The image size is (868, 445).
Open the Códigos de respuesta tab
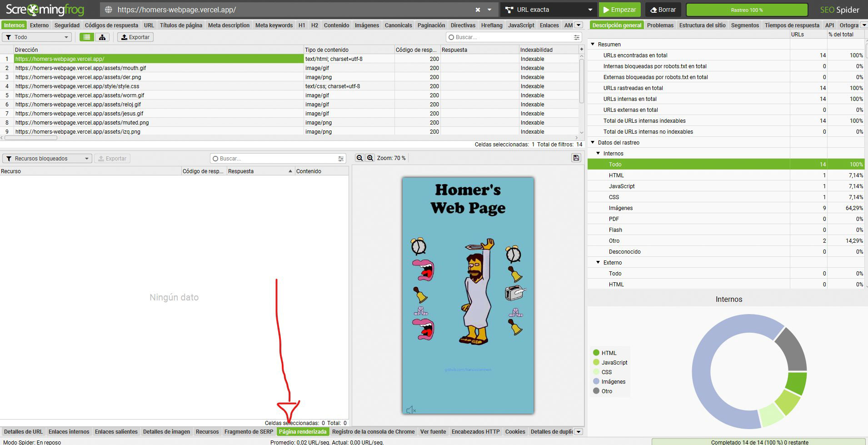(111, 25)
